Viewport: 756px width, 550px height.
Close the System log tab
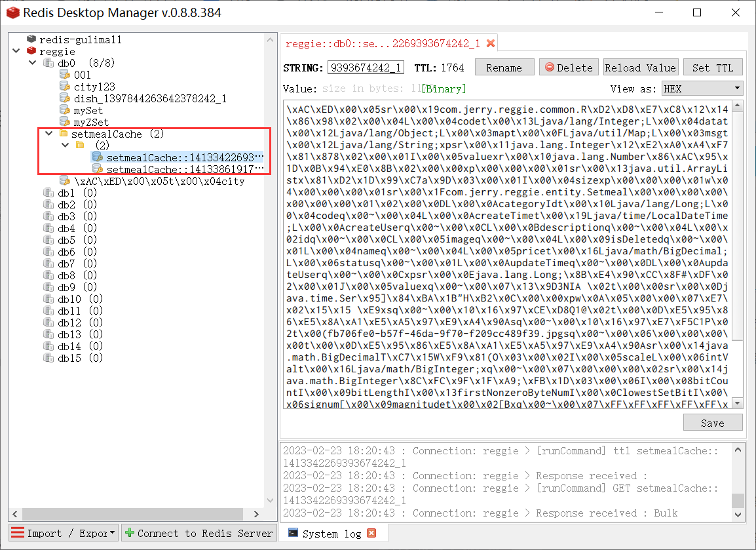pyautogui.click(x=371, y=533)
